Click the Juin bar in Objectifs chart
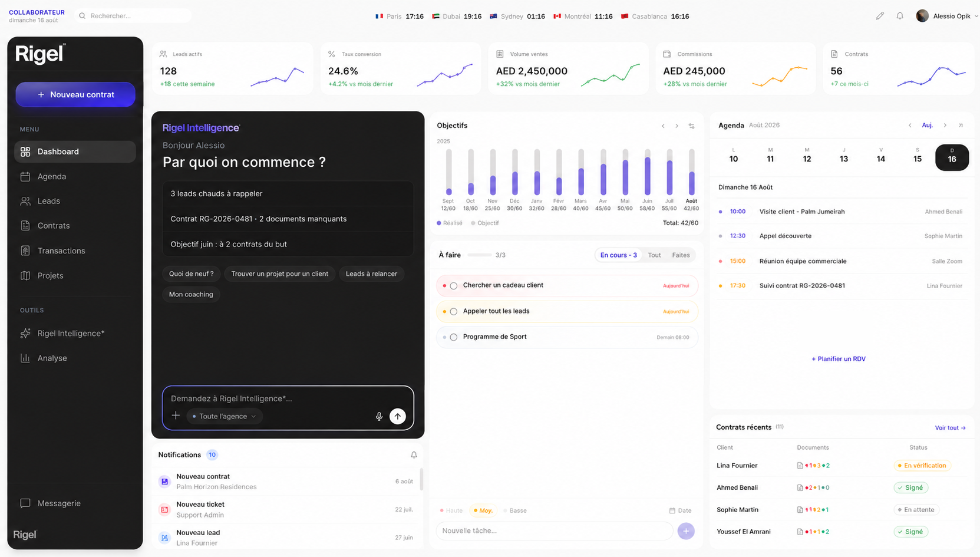The height and width of the screenshot is (557, 980). (x=647, y=172)
